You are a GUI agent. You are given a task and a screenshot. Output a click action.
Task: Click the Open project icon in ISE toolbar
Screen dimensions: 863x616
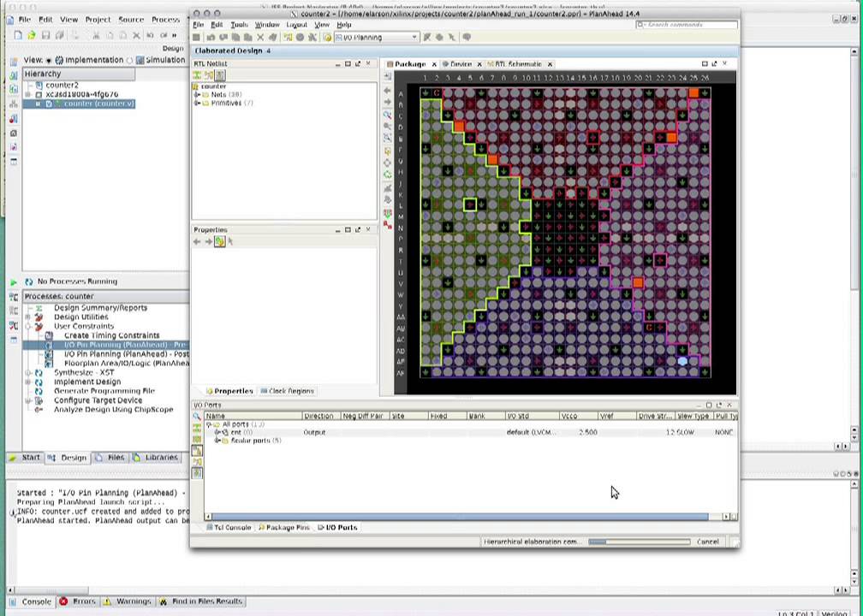[x=32, y=35]
